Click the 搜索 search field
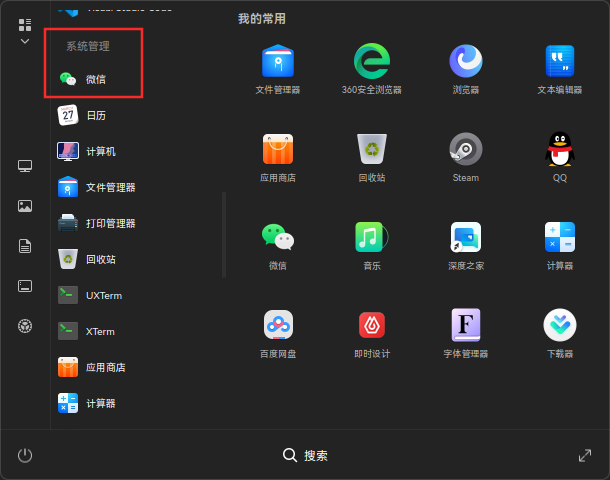 305,455
